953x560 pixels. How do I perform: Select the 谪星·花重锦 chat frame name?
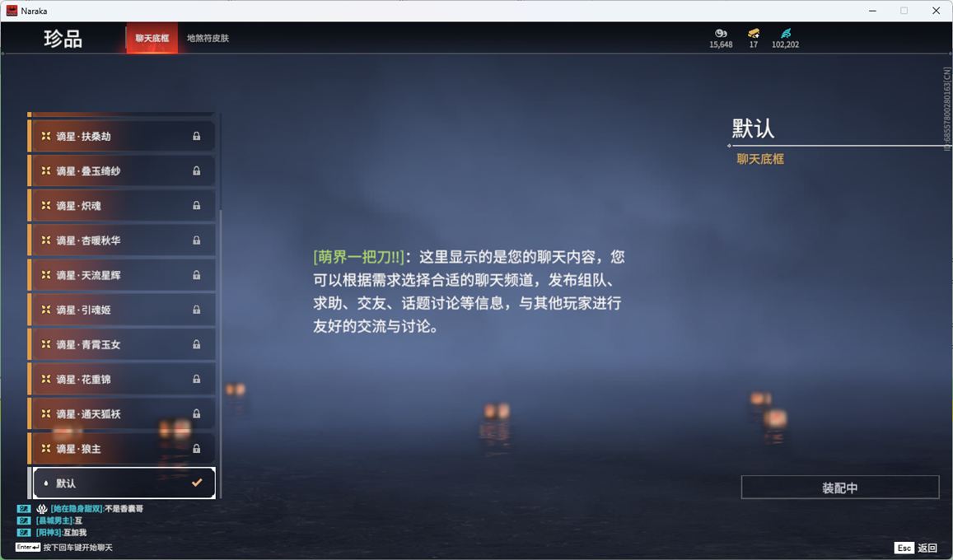click(83, 378)
